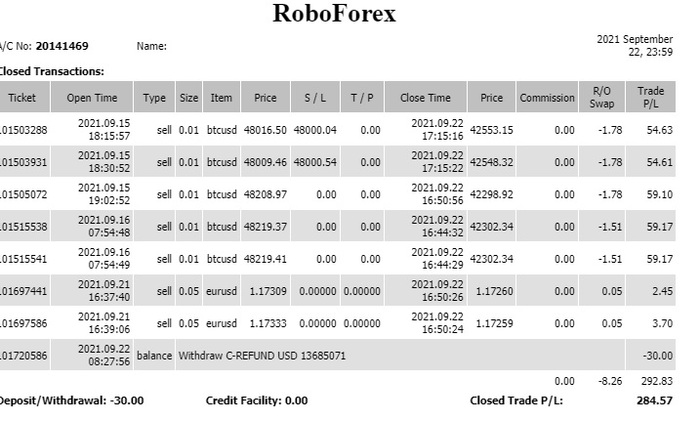Click the open price 48016.50 cell

click(265, 130)
